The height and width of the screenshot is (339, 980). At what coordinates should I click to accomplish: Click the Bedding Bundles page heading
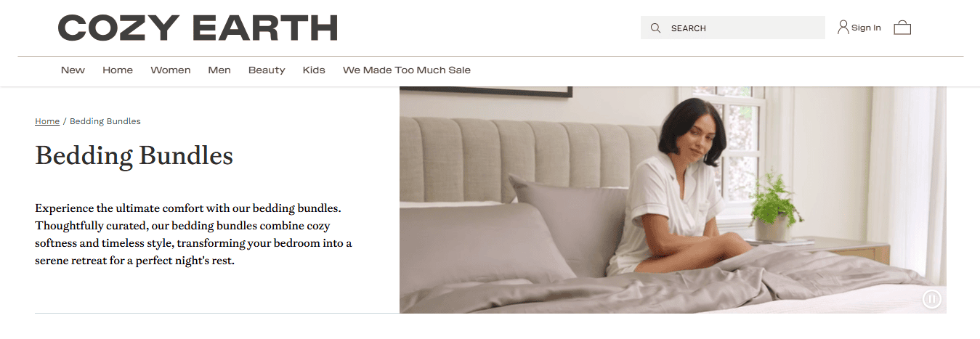[x=134, y=156]
